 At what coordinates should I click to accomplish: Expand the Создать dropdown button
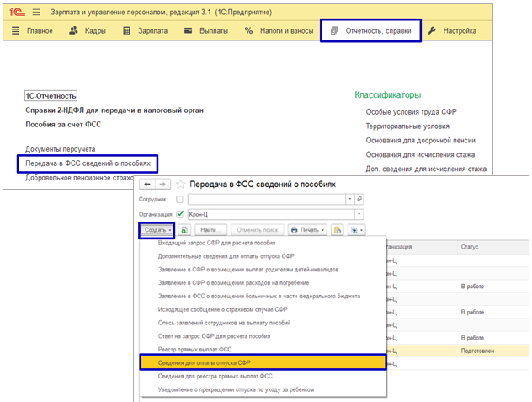157,229
